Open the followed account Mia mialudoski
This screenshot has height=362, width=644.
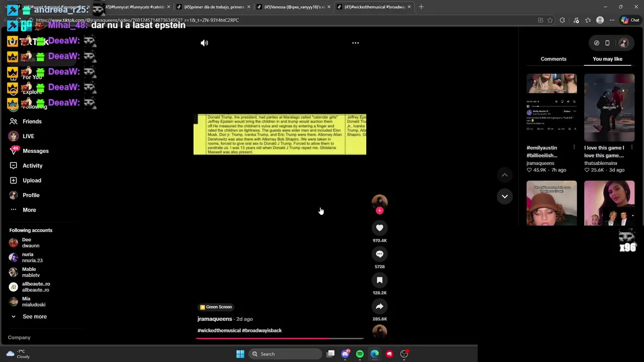[x=33, y=302]
